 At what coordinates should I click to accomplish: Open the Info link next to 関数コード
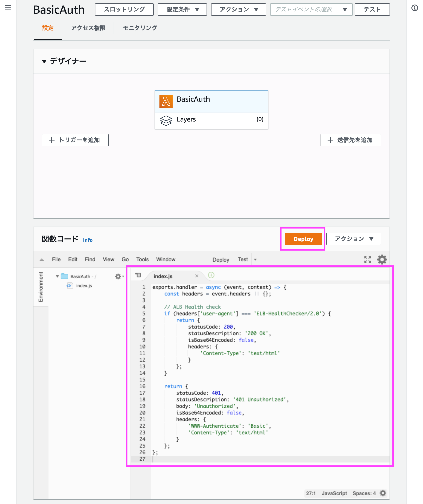[x=88, y=240]
